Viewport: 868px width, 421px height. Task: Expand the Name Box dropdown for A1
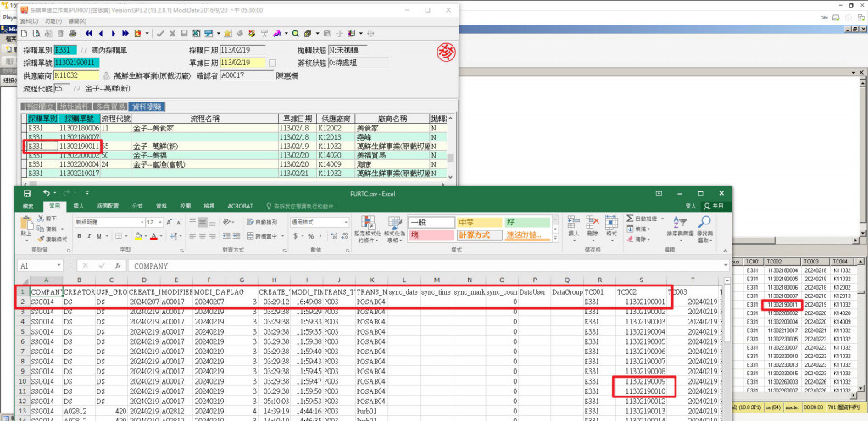click(58, 265)
